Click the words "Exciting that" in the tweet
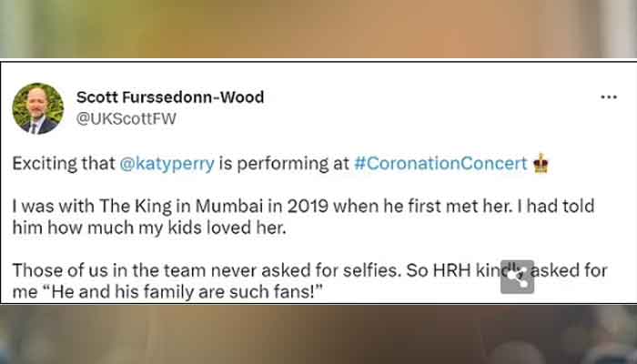637x364 pixels. [64, 164]
